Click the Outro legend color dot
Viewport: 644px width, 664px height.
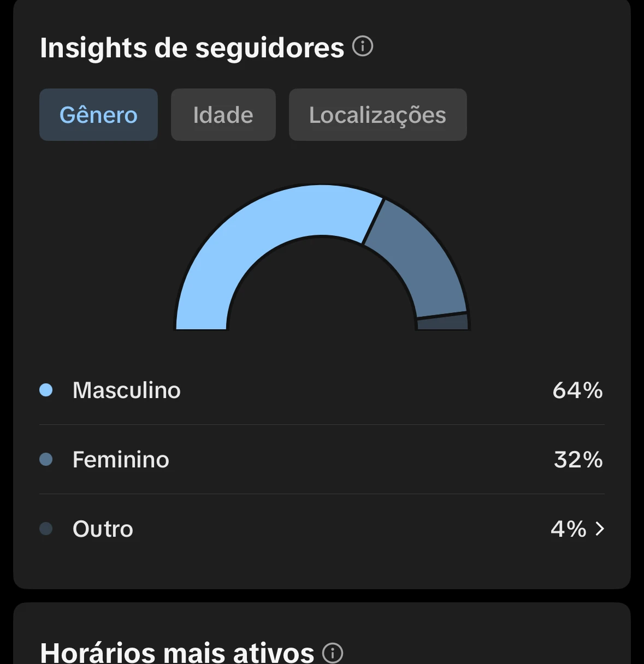(x=46, y=529)
